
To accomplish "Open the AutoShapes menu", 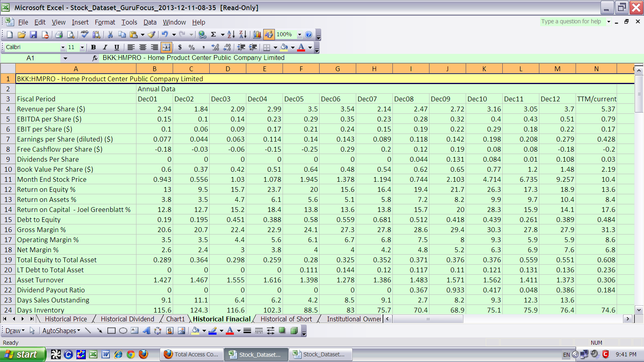I will [61, 331].
